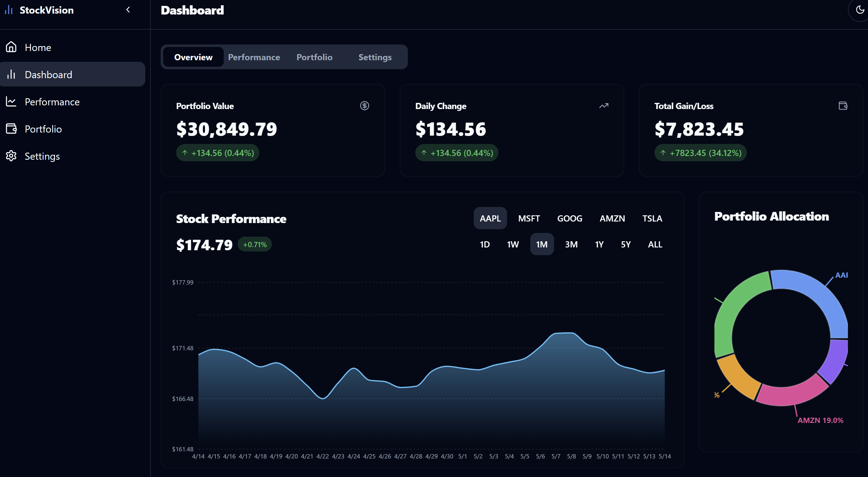Select the TSLA stock button
Viewport: 868px width, 477px height.
pos(652,219)
